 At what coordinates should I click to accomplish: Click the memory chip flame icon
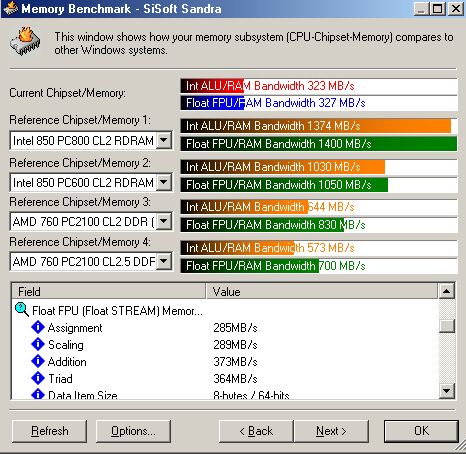[25, 41]
